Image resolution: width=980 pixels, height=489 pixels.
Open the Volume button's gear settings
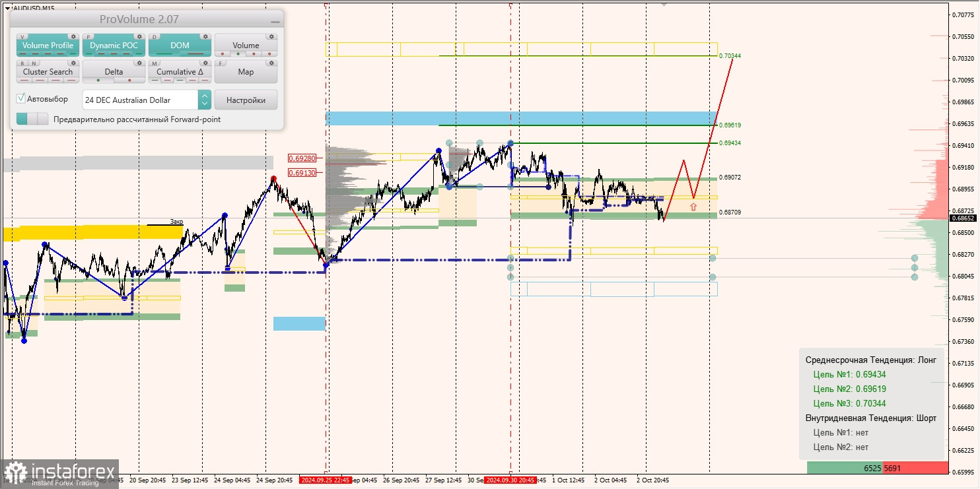click(271, 37)
